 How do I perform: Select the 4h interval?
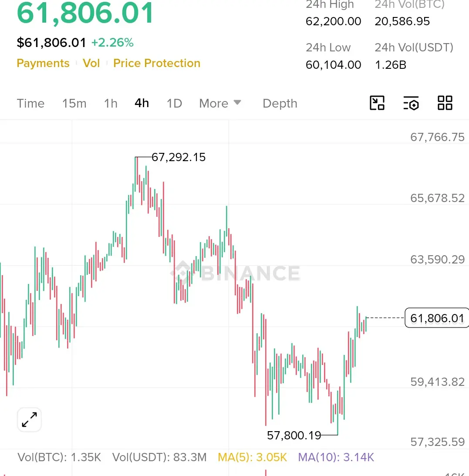point(142,103)
